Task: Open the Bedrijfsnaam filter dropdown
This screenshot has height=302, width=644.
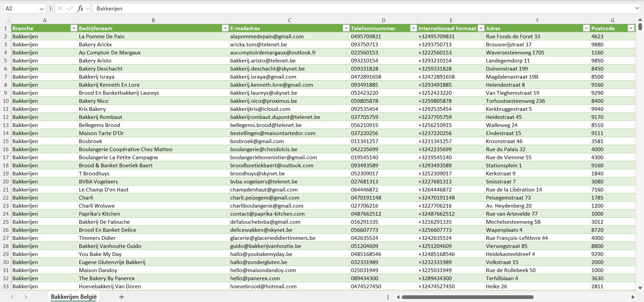Action: click(x=225, y=28)
